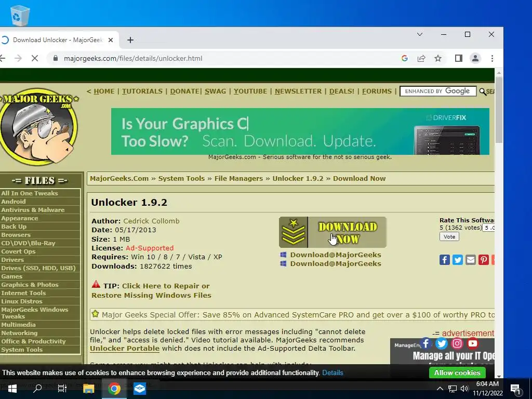Select Antivirus & Malware category
This screenshot has width=532, height=399.
coord(33,210)
